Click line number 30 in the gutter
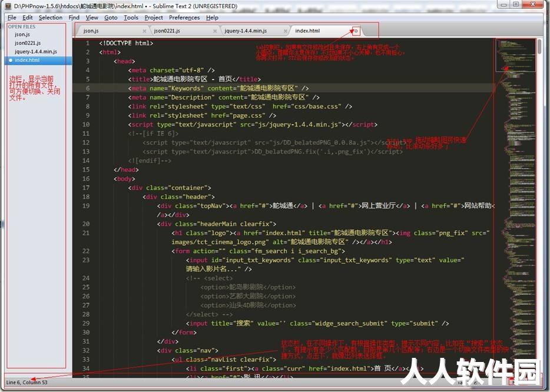This screenshot has width=550, height=392. [86, 333]
